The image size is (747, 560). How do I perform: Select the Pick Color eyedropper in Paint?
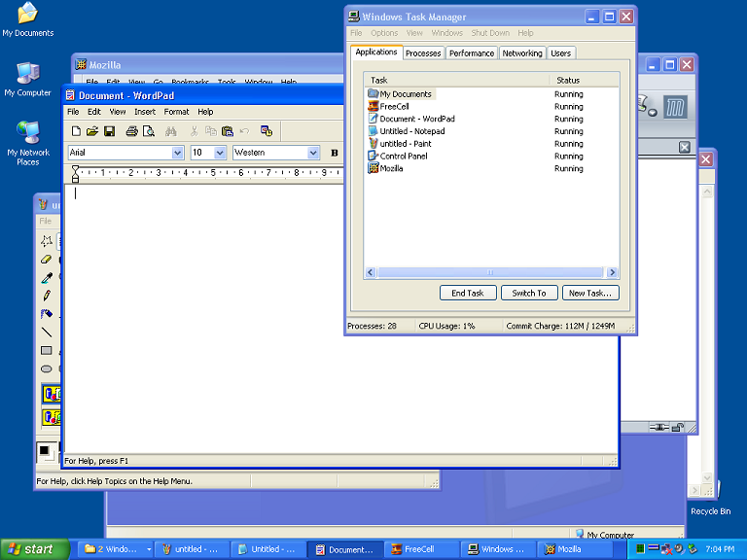[x=46, y=278]
